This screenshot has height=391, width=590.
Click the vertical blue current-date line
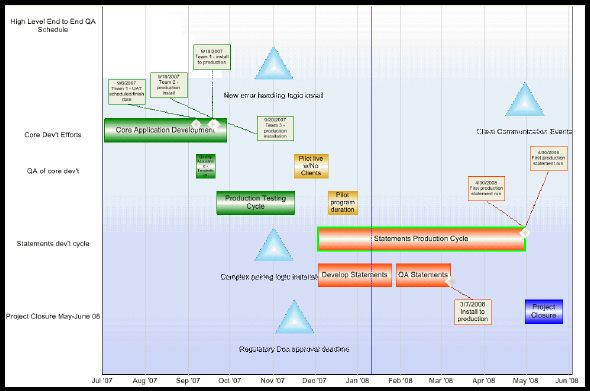(371, 190)
